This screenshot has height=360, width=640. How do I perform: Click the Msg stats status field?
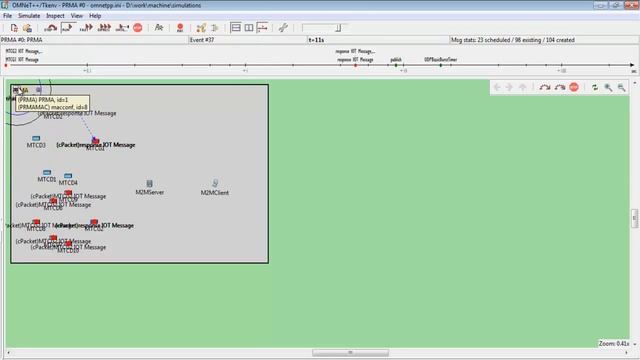click(543, 40)
